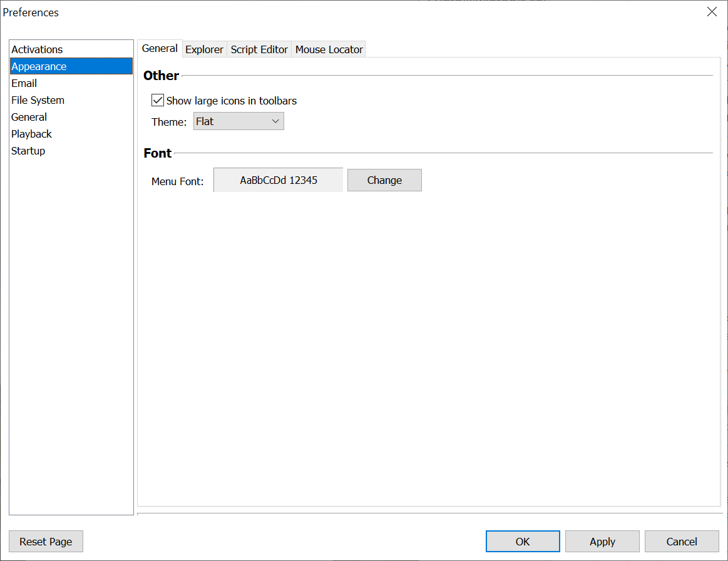Switch to the General tab

point(160,49)
